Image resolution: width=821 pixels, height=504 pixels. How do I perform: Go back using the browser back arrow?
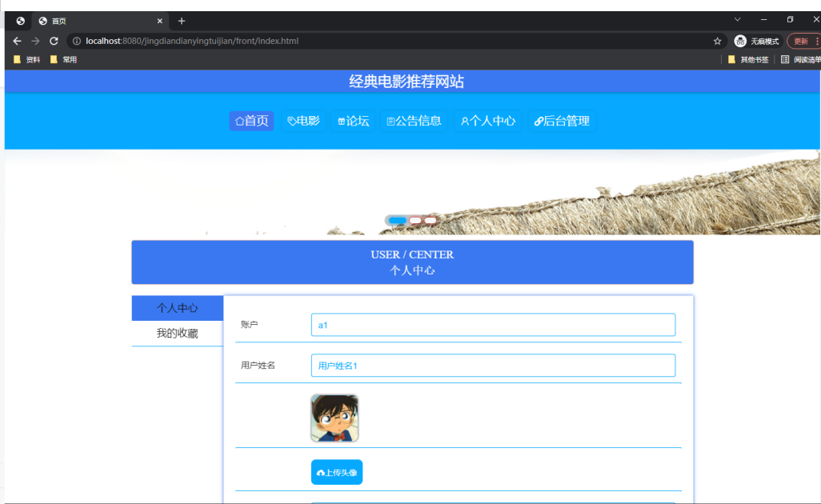coord(17,41)
